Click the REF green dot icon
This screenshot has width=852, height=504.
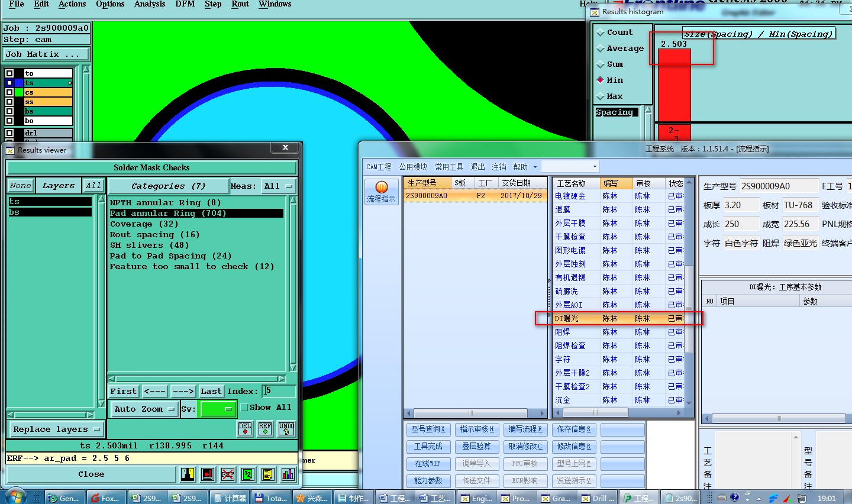pyautogui.click(x=265, y=429)
